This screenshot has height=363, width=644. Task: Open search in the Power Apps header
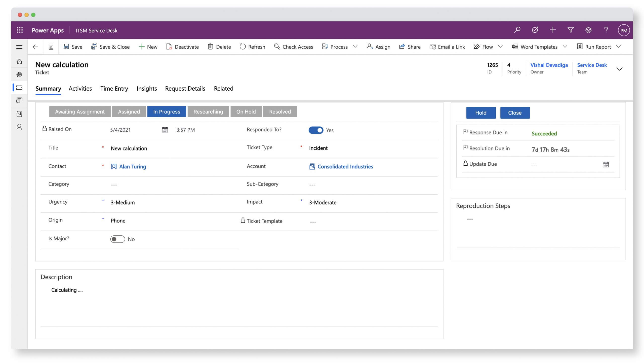pyautogui.click(x=517, y=30)
